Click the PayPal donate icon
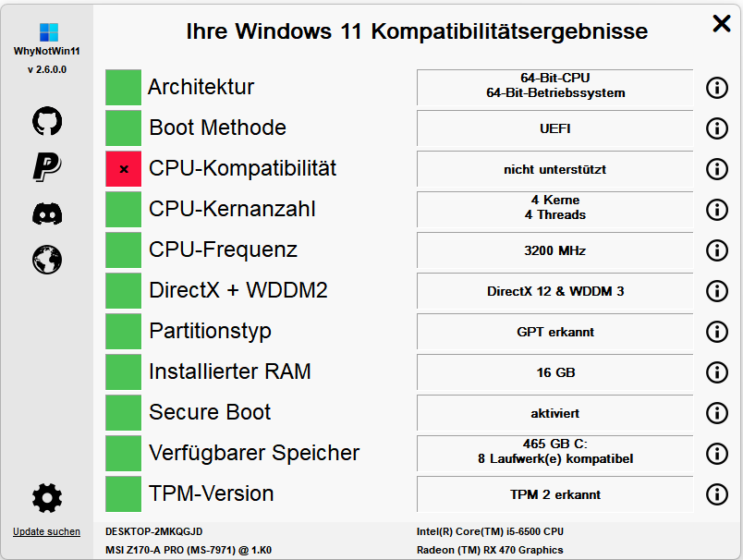Screen dimensions: 743x560 coord(47,166)
